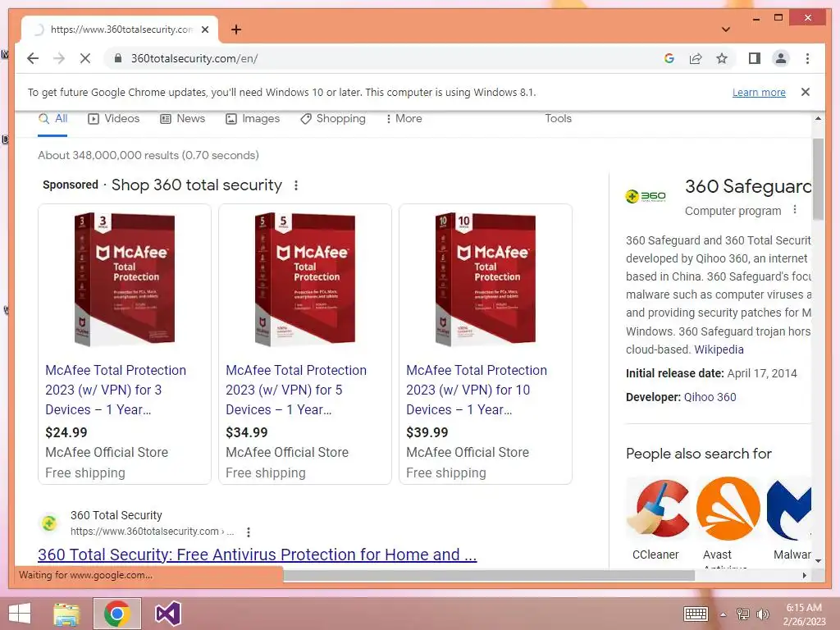Go back to the previous page
This screenshot has height=630, width=840.
[33, 58]
